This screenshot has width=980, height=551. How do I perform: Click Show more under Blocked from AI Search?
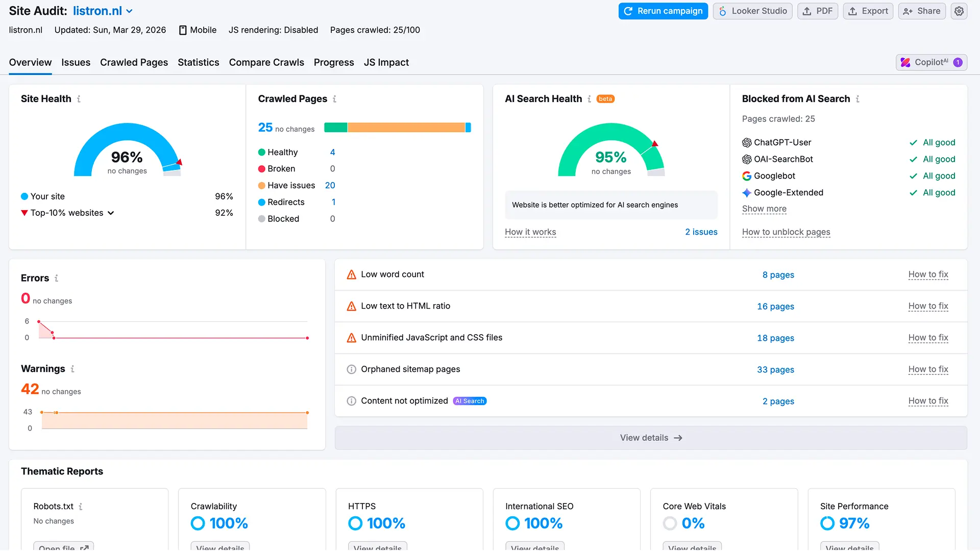click(764, 209)
